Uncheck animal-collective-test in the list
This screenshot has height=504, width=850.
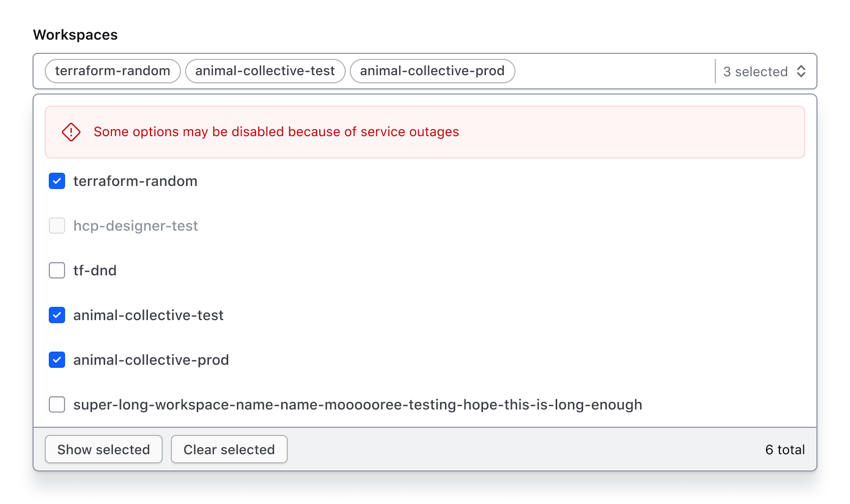[56, 315]
